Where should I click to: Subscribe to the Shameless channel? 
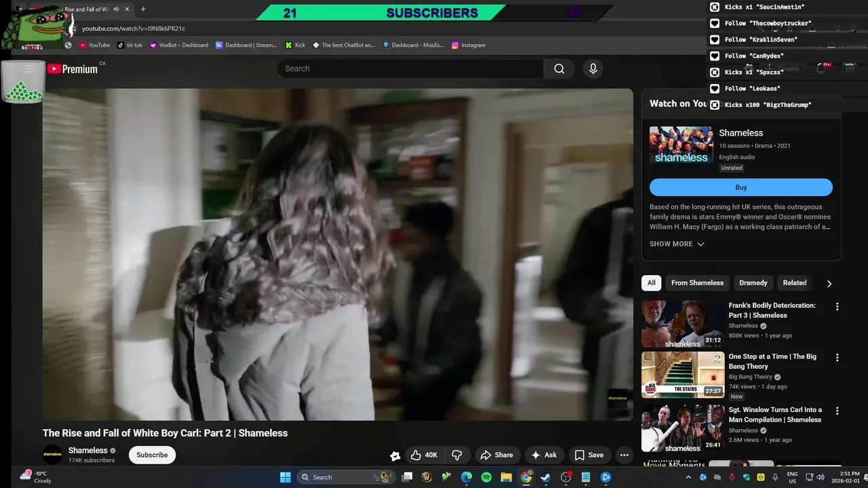tap(152, 455)
